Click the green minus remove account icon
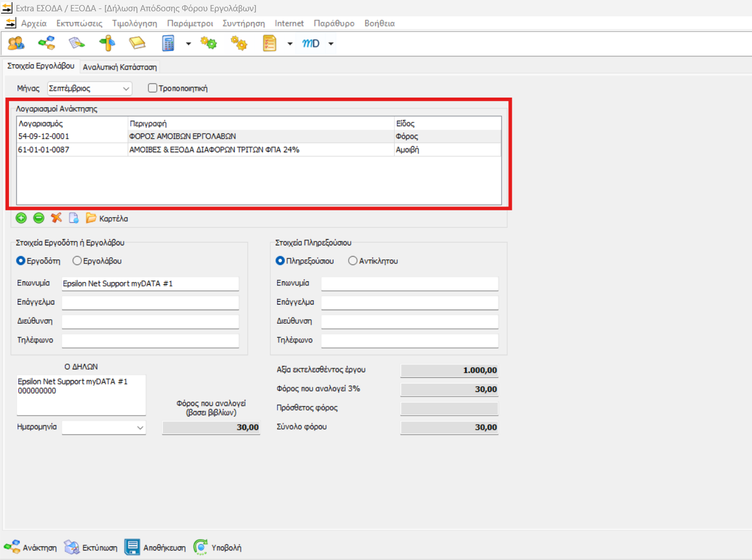Viewport: 752px width, 560px height. (39, 218)
